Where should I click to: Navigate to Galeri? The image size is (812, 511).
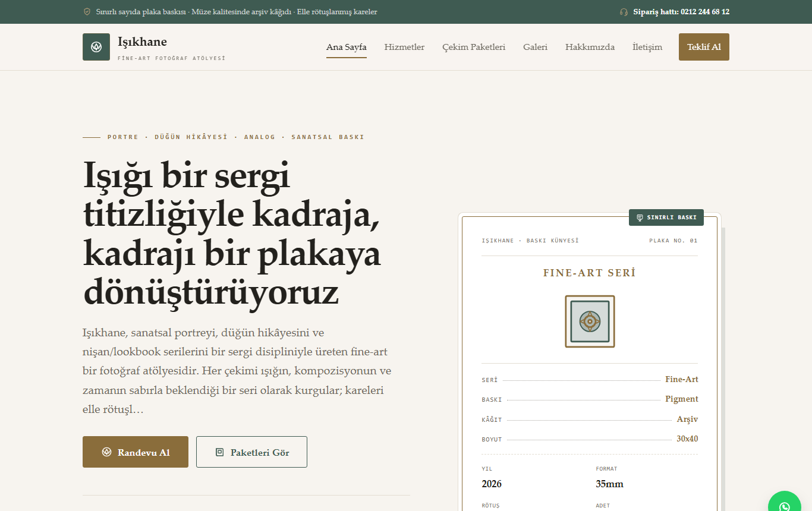tap(535, 47)
